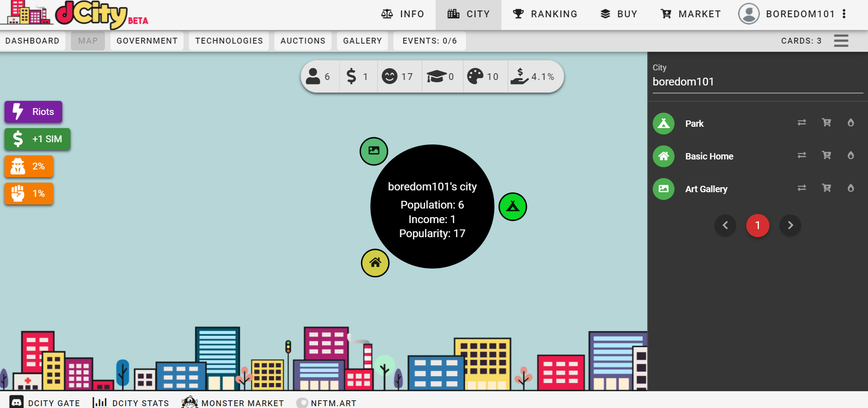868x408 pixels.
Task: Select page 1 red pagination button
Action: coord(757,225)
